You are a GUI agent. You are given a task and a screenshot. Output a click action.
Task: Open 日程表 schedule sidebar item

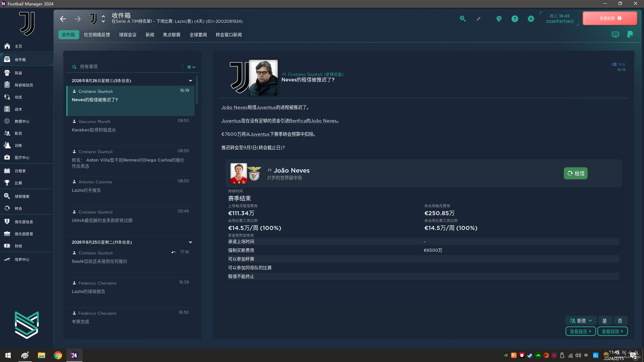(20, 171)
